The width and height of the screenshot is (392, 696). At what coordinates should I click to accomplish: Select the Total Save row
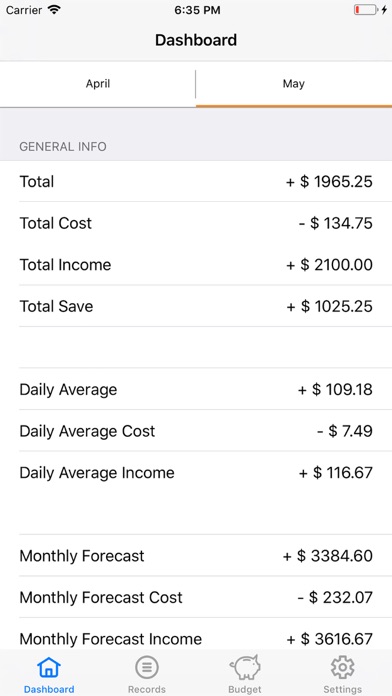pyautogui.click(x=196, y=306)
